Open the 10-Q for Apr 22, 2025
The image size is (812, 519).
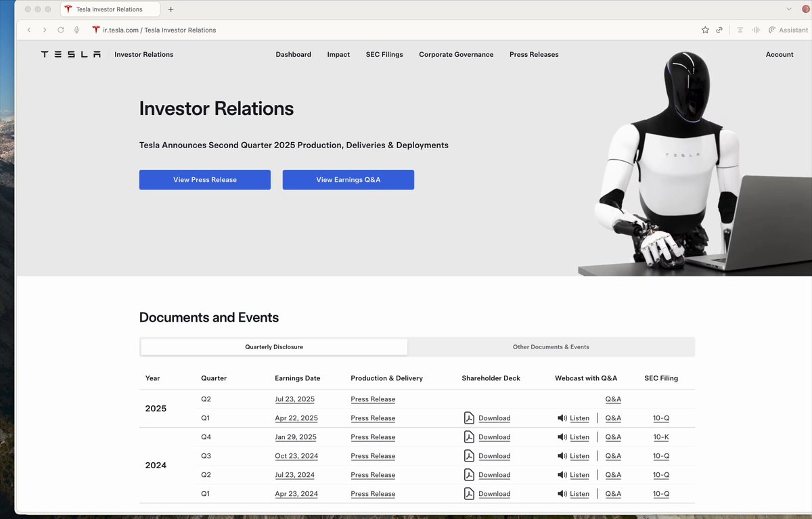pos(661,418)
